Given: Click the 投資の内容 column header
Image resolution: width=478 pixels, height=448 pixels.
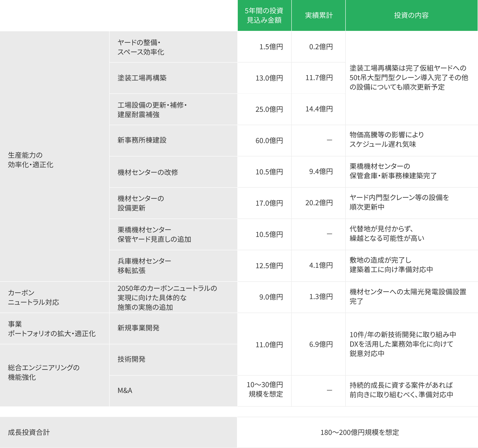Looking at the screenshot, I should point(411,15).
